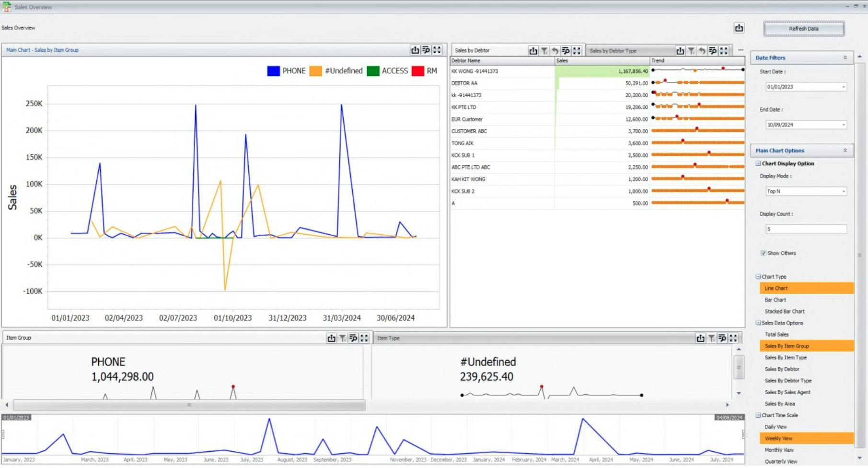868x468 pixels.
Task: Open the Start Date dropdown
Action: point(844,87)
